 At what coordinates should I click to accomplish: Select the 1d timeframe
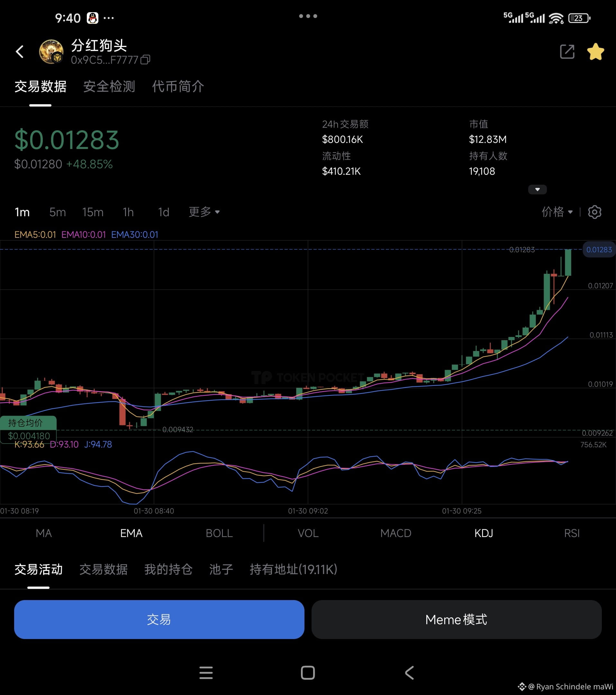[163, 212]
